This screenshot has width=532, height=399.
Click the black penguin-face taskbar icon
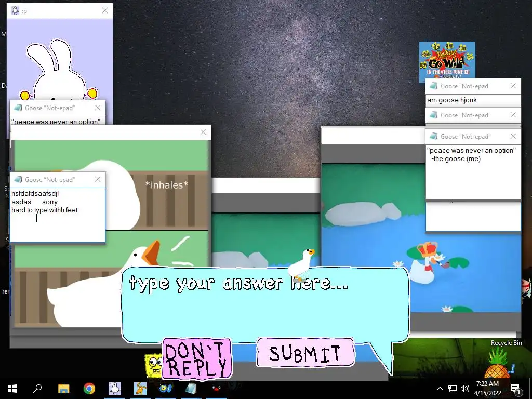click(x=217, y=388)
